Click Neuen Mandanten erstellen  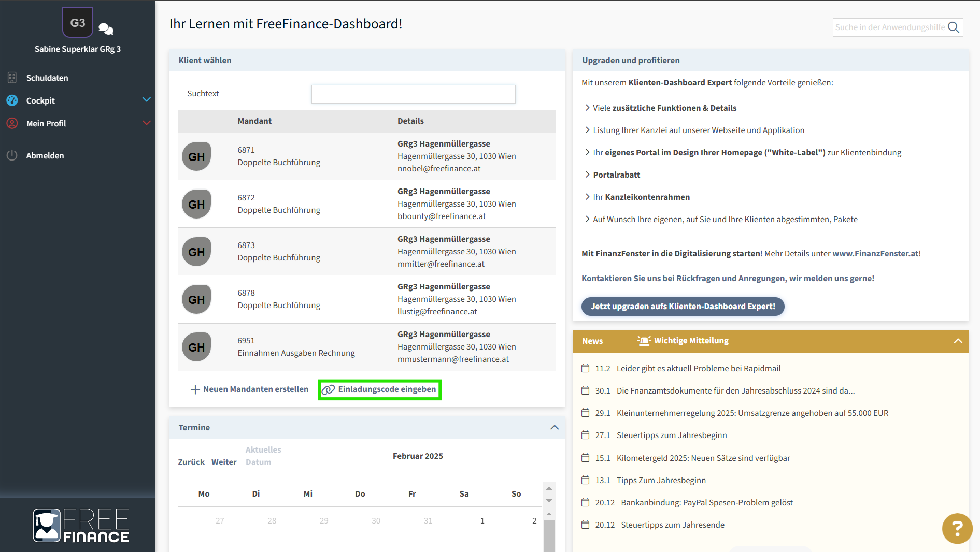tap(250, 389)
